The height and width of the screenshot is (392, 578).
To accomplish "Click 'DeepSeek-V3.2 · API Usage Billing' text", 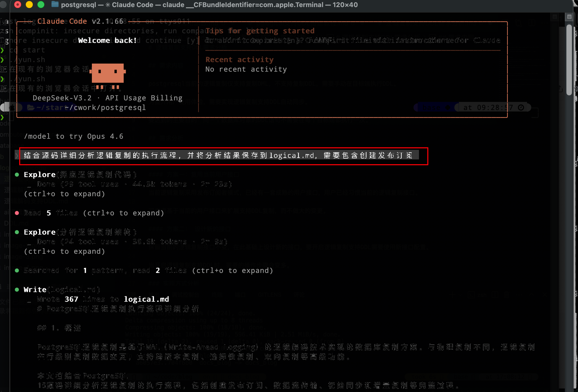I will [108, 98].
